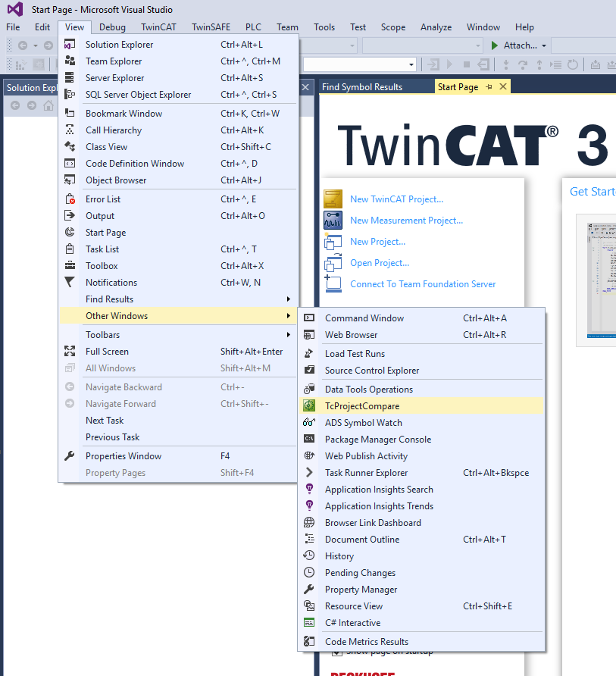
Task: Open Connect To Team Foundation Server link
Action: click(x=423, y=284)
